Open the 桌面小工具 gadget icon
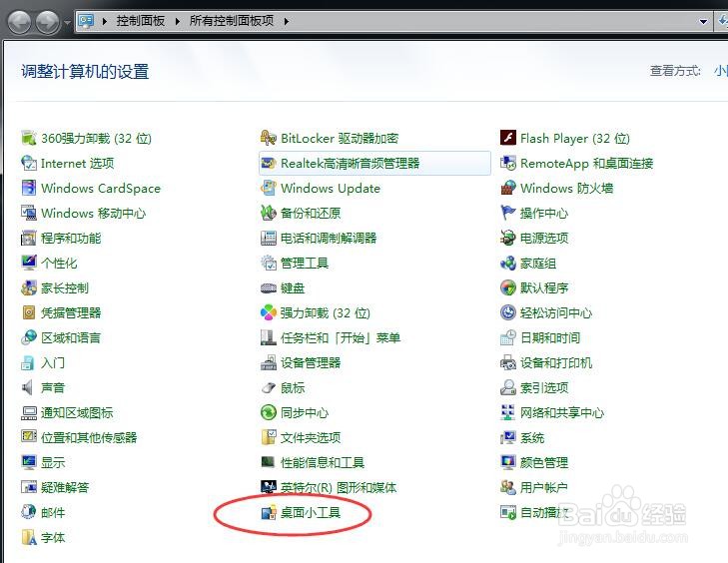The width and height of the screenshot is (728, 563). tap(269, 512)
